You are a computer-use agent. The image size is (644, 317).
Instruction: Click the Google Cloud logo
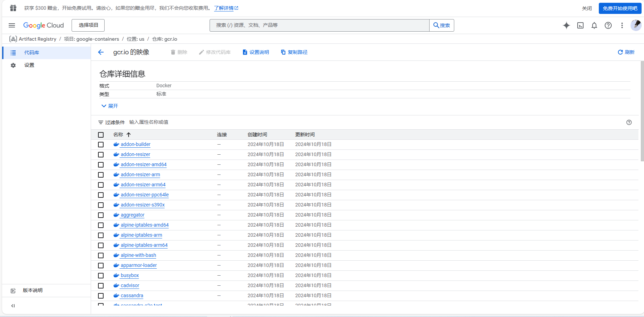pos(43,25)
